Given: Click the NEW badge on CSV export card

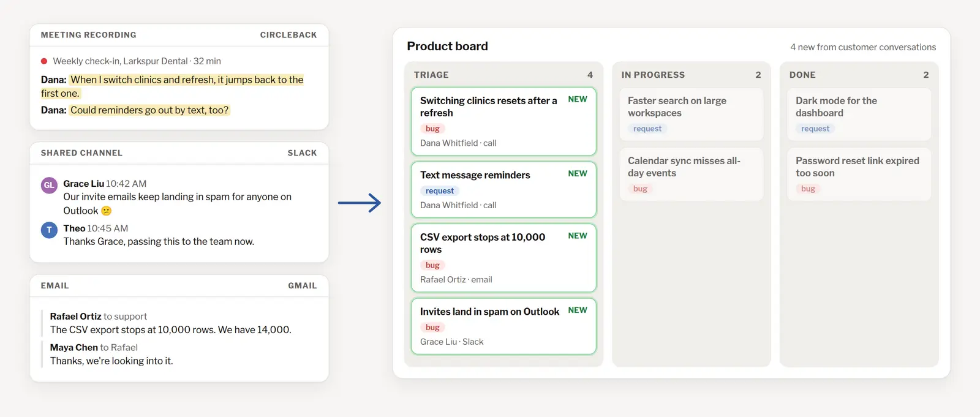Looking at the screenshot, I should (578, 236).
